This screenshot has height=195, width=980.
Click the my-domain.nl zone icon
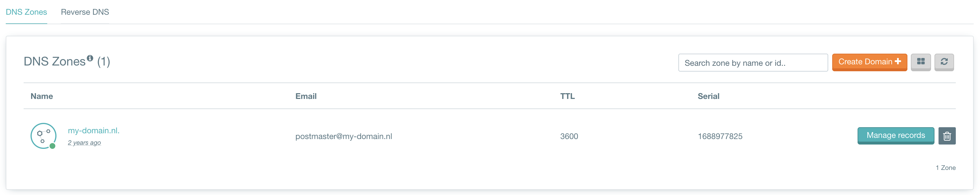(x=43, y=136)
